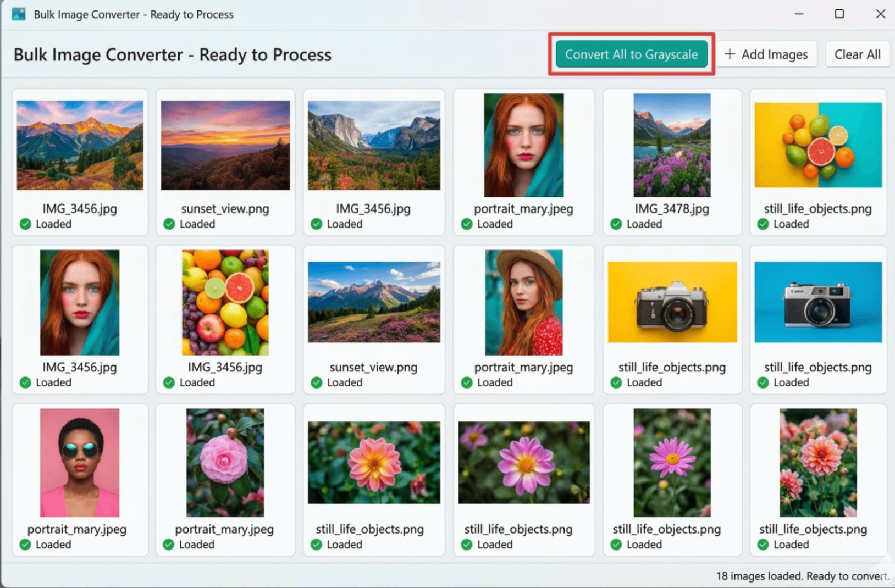Click the Loaded status icon beneath sunset_view.png
This screenshot has width=895, height=588.
tap(169, 224)
